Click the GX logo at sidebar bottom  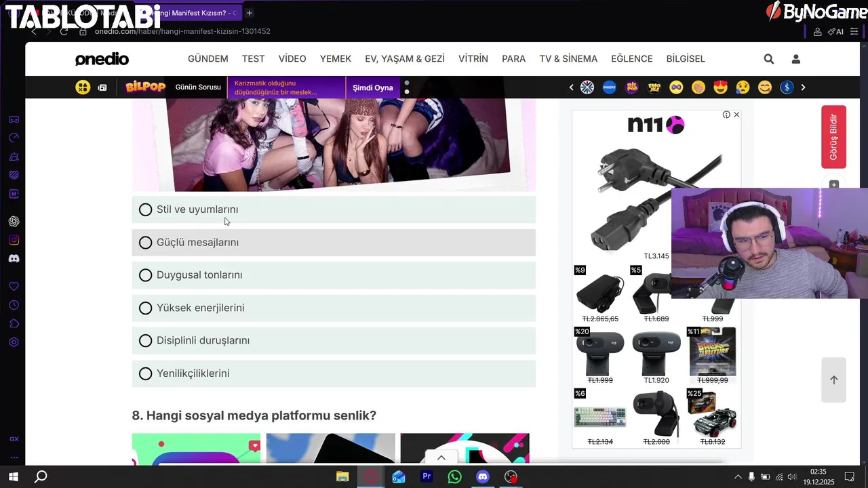coord(14,439)
